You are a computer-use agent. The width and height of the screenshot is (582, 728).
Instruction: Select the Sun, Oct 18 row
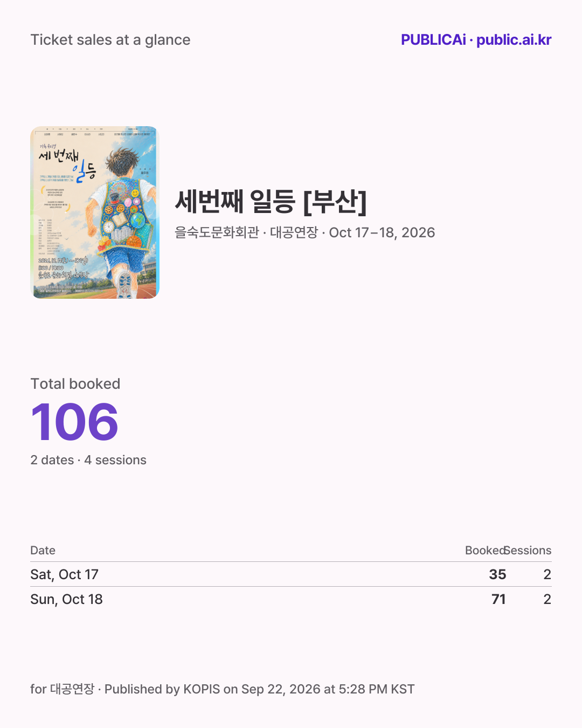tap(291, 599)
